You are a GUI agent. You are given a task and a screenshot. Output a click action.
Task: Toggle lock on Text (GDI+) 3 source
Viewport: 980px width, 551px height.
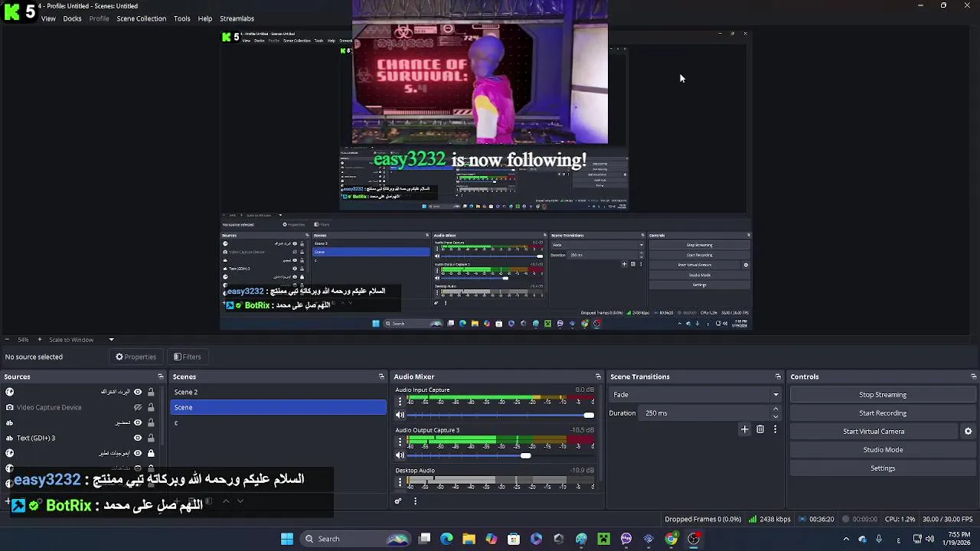coord(151,438)
